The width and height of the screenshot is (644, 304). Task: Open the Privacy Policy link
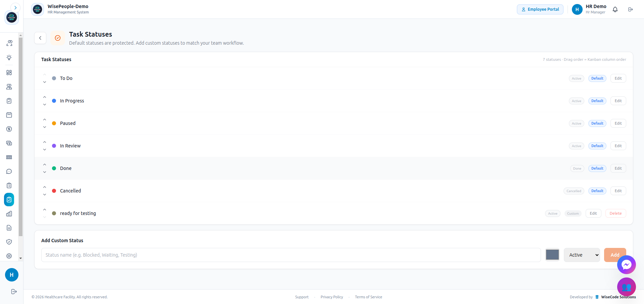point(332,297)
